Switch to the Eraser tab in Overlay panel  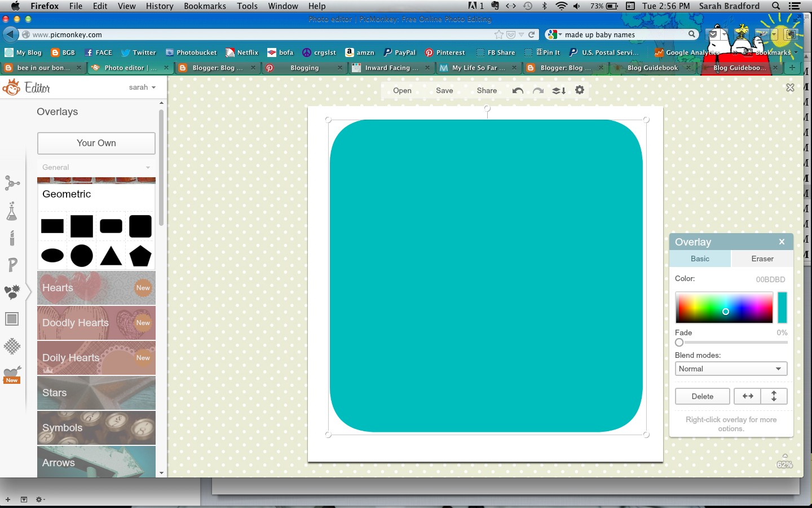[x=761, y=259]
